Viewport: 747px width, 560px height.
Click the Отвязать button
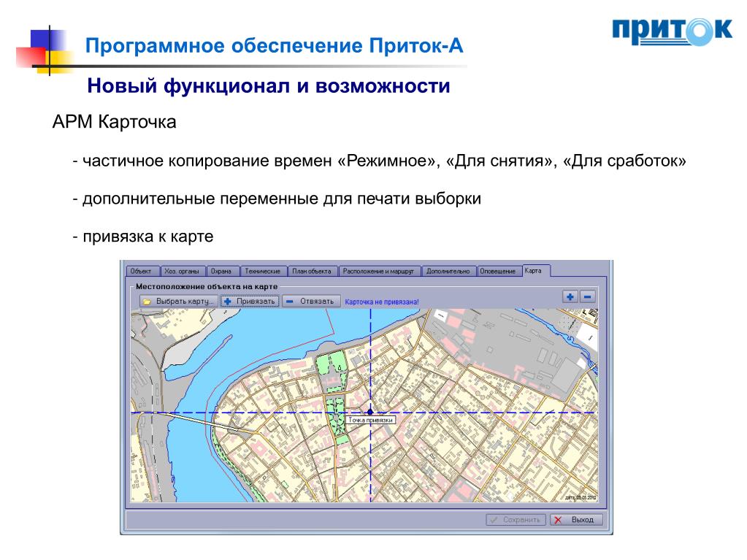[311, 302]
